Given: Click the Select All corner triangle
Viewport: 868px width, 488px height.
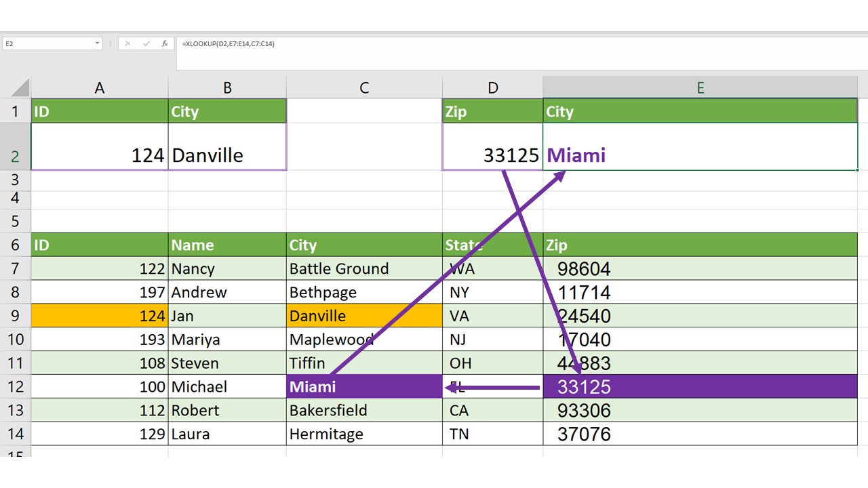Looking at the screenshot, I should point(20,87).
